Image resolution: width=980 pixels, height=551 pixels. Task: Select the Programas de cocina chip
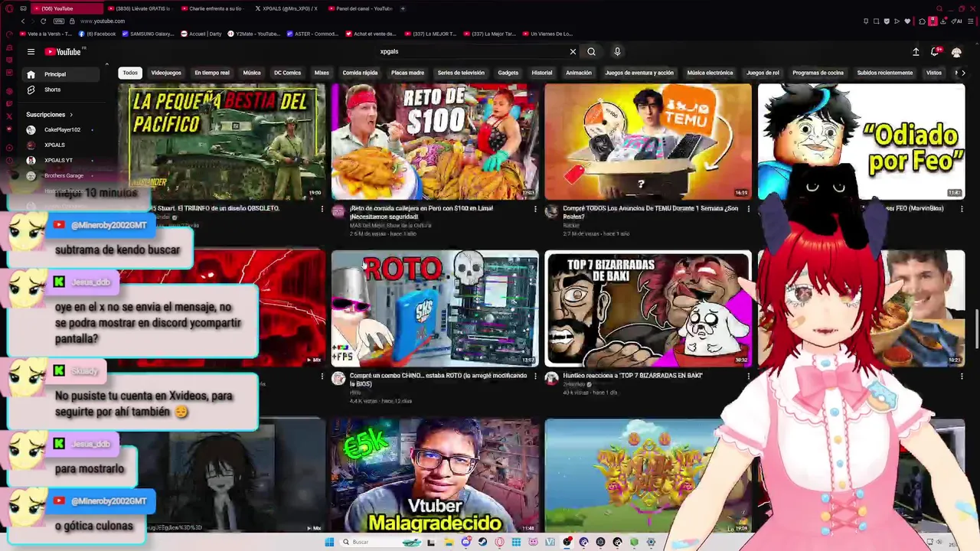click(x=818, y=73)
